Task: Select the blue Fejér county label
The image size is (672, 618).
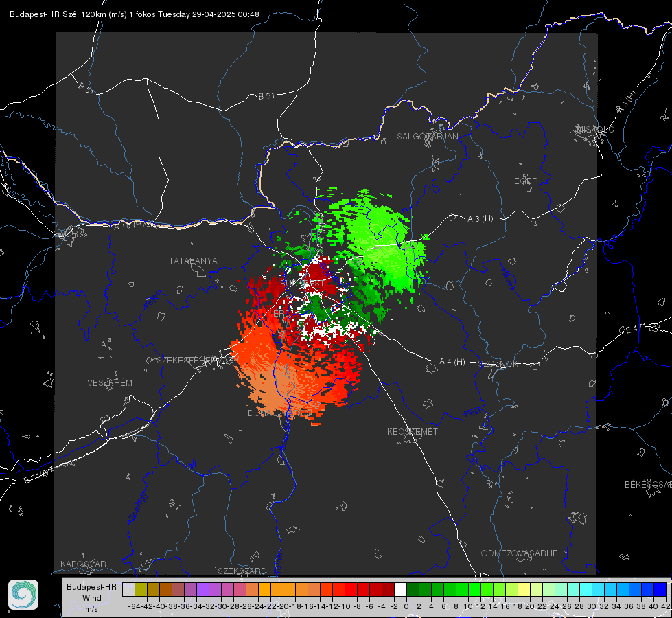Action: [x=154, y=300]
